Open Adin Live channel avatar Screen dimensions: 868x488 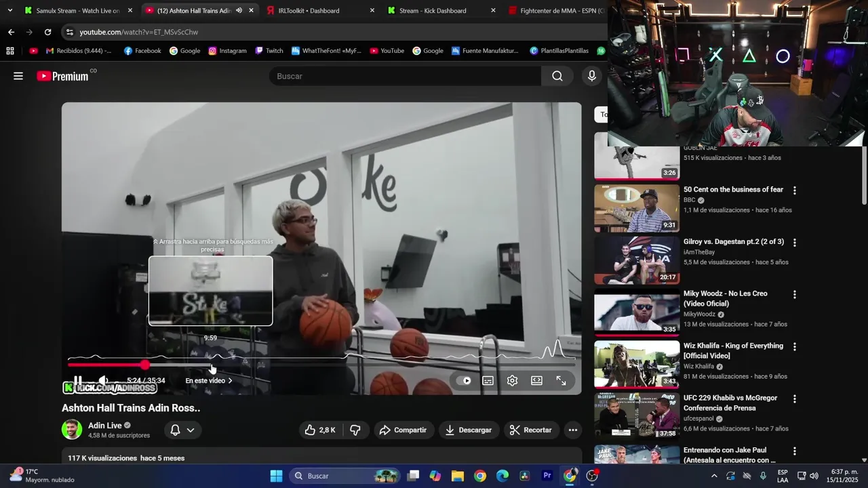tap(72, 430)
